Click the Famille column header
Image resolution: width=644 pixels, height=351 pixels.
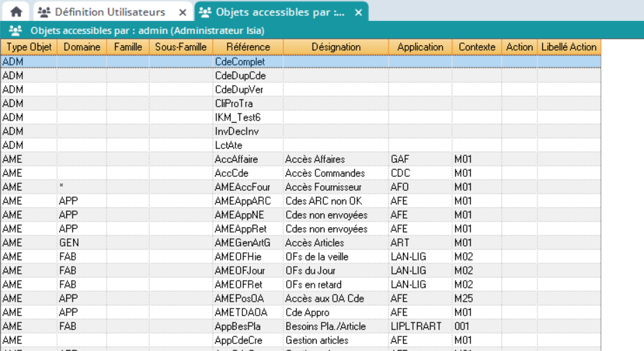click(x=127, y=47)
